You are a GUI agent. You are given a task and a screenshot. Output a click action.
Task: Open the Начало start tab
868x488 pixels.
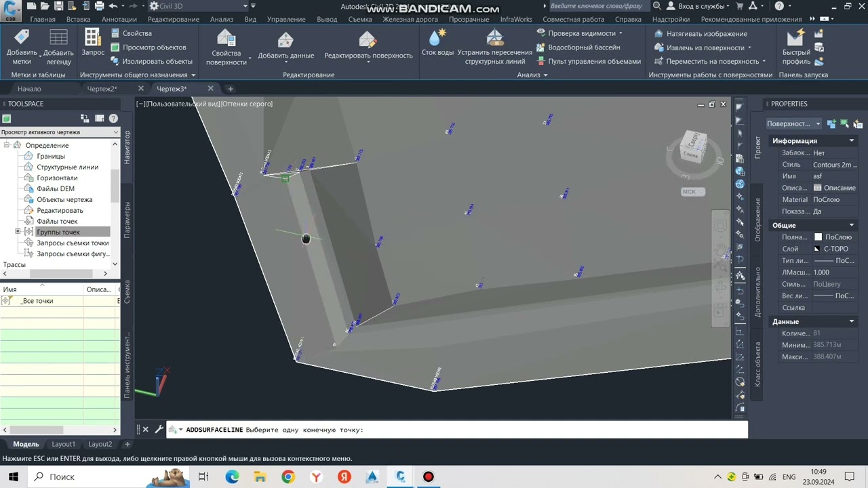click(29, 89)
